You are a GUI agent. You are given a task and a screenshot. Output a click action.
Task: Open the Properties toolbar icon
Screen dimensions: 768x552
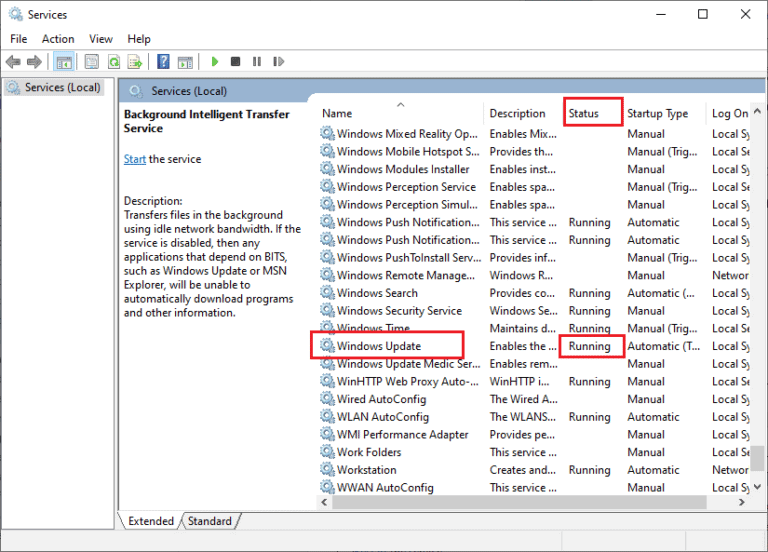click(x=92, y=62)
